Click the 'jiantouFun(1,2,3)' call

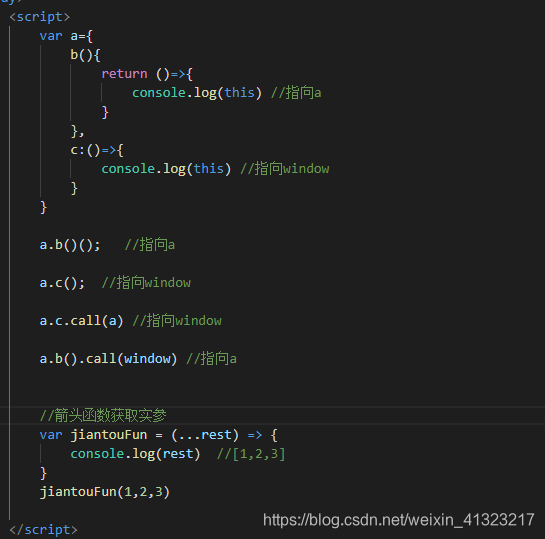click(105, 492)
